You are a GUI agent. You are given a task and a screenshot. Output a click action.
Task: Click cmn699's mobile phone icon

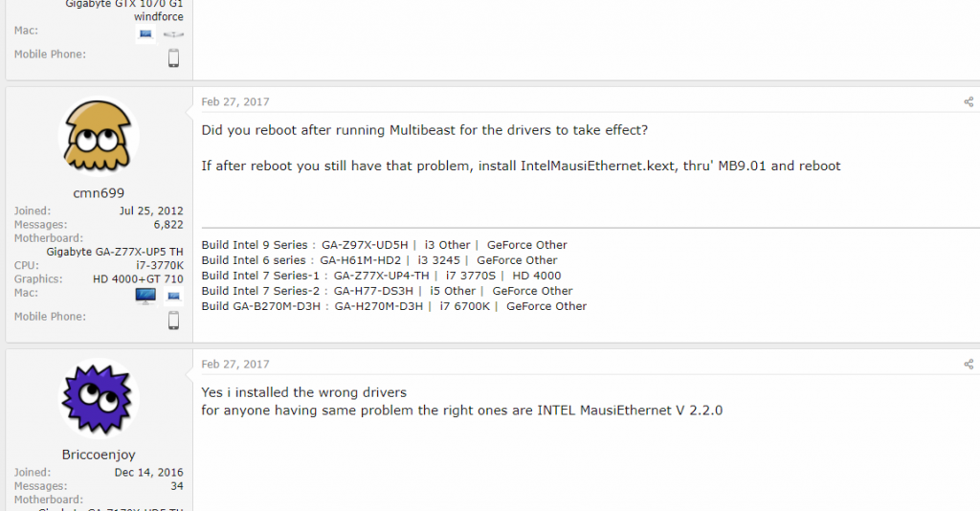[x=174, y=321]
